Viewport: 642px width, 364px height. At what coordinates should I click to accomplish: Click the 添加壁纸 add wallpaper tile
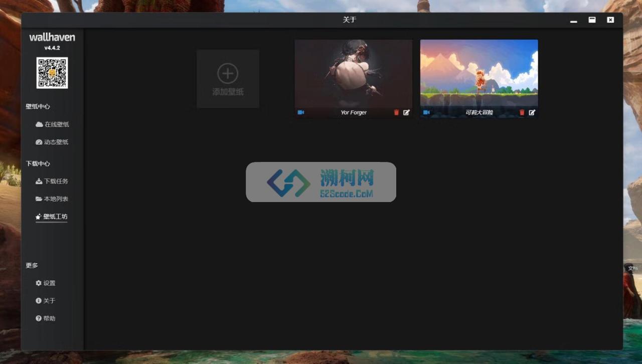pyautogui.click(x=228, y=79)
